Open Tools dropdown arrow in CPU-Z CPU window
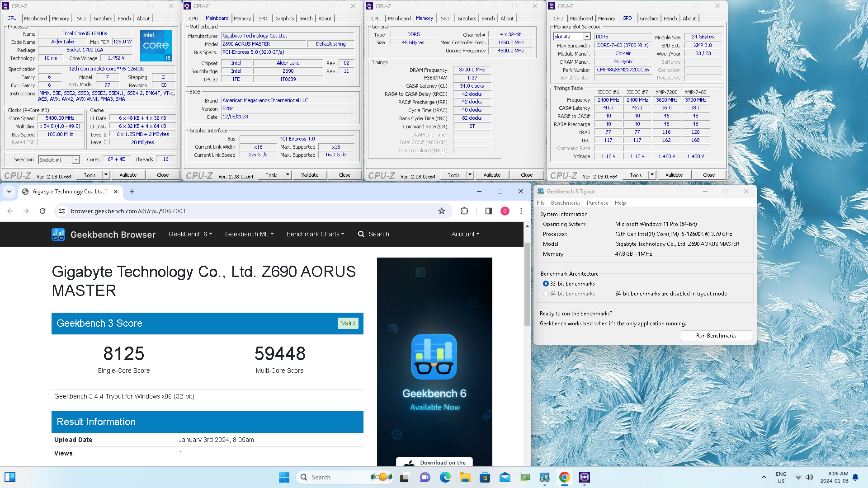The width and height of the screenshot is (868, 488). [x=106, y=175]
